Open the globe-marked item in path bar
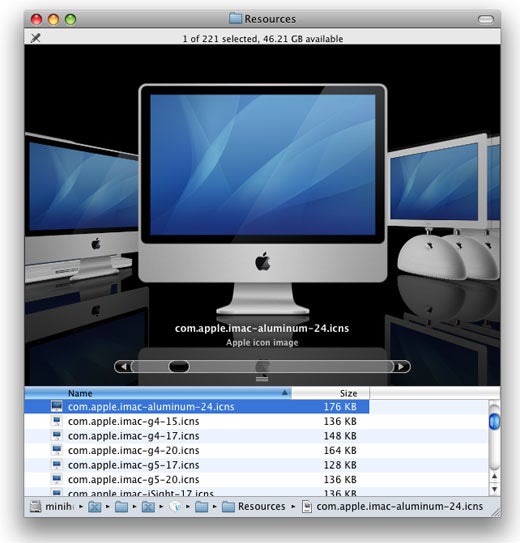The width and height of the screenshot is (520, 543). click(x=175, y=506)
